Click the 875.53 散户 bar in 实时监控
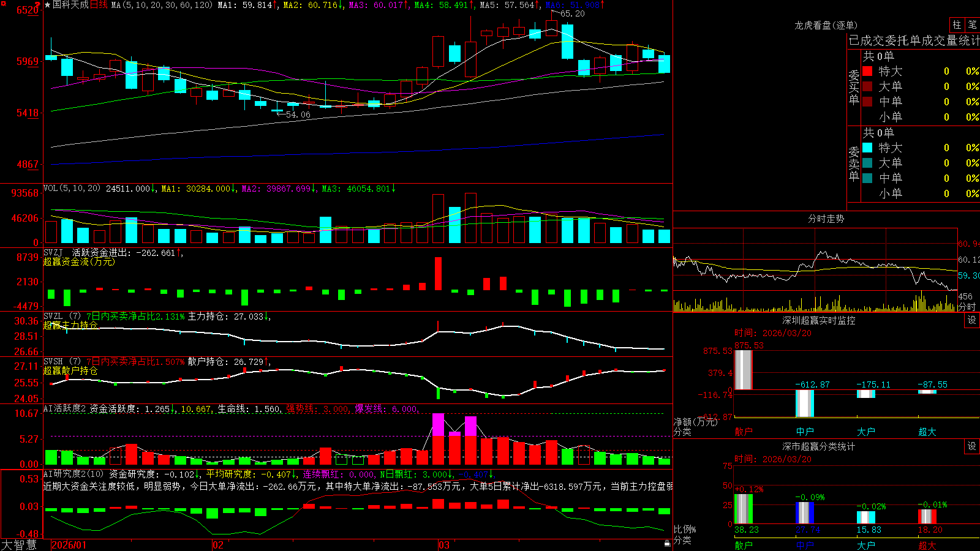Screen dimensions: 980x551 pos(744,370)
